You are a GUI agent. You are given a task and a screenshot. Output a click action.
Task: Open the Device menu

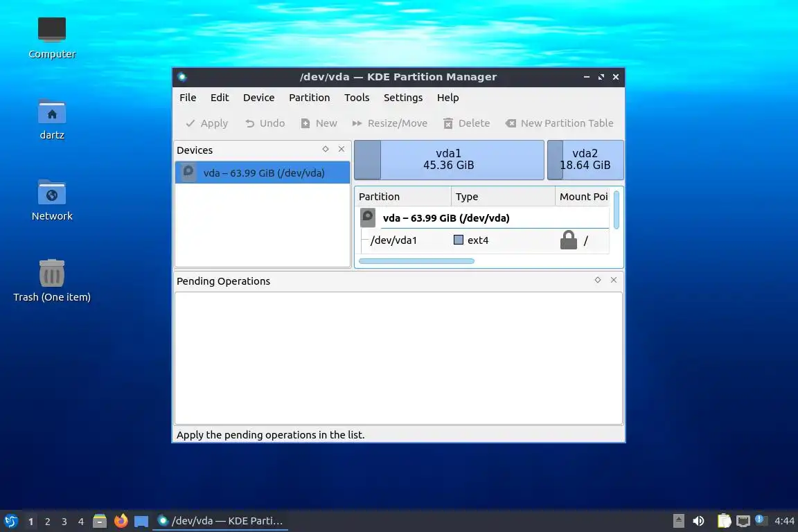coord(258,97)
